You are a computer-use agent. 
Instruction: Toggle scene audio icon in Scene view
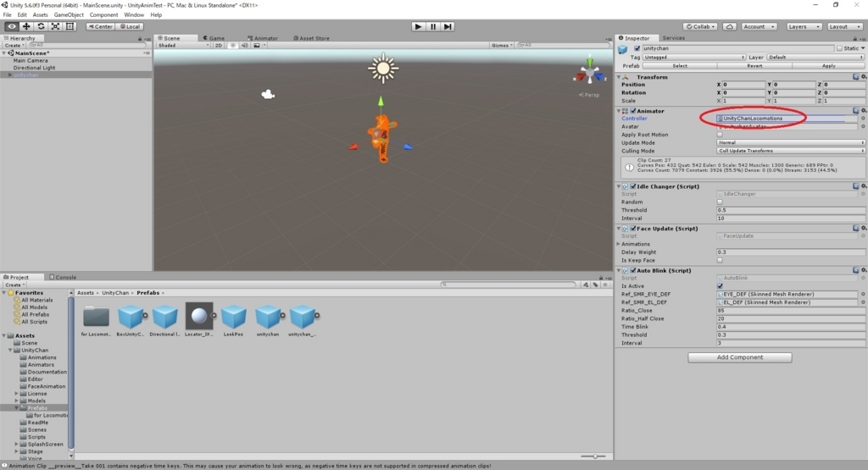click(x=245, y=46)
